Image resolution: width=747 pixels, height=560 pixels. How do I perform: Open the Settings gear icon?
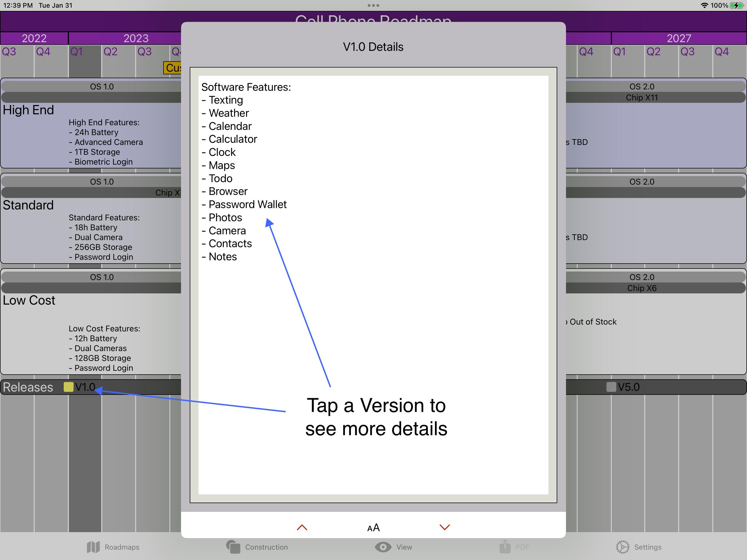point(622,547)
